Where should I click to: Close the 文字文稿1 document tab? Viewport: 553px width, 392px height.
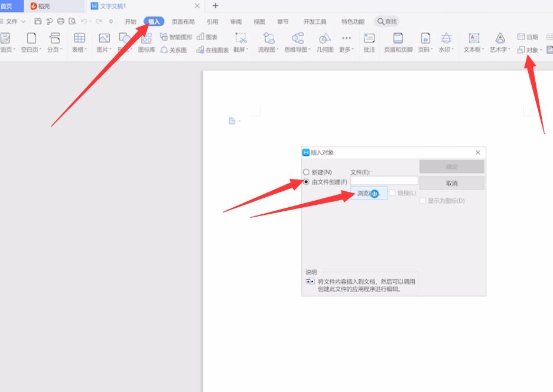pos(197,6)
